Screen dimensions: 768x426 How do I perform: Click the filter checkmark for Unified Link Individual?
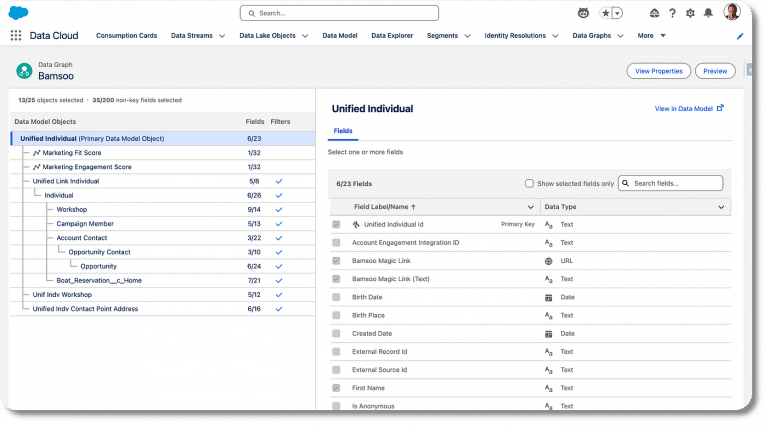coord(279,181)
